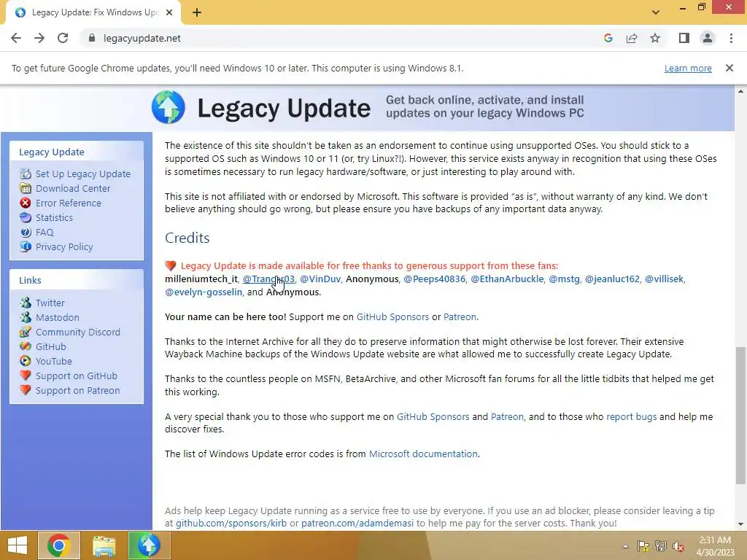Open the Privacy Policy link

[64, 246]
